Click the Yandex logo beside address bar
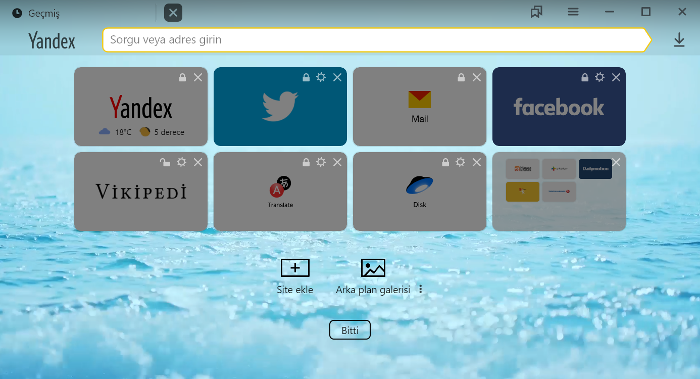700x379 pixels. 52,41
